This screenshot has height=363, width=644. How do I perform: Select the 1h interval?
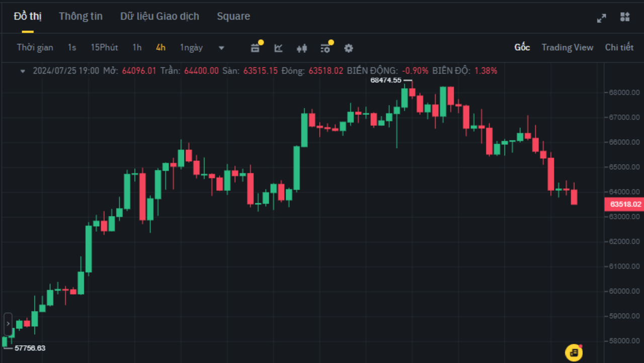(137, 47)
